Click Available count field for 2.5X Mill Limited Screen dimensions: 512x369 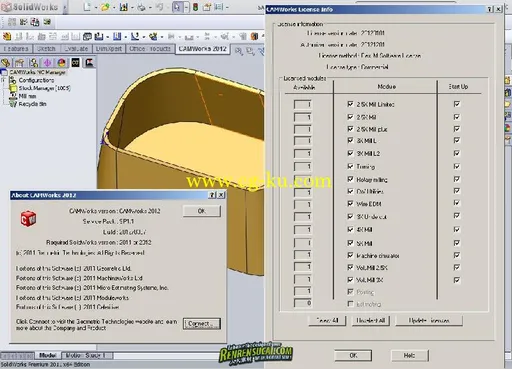pyautogui.click(x=303, y=104)
